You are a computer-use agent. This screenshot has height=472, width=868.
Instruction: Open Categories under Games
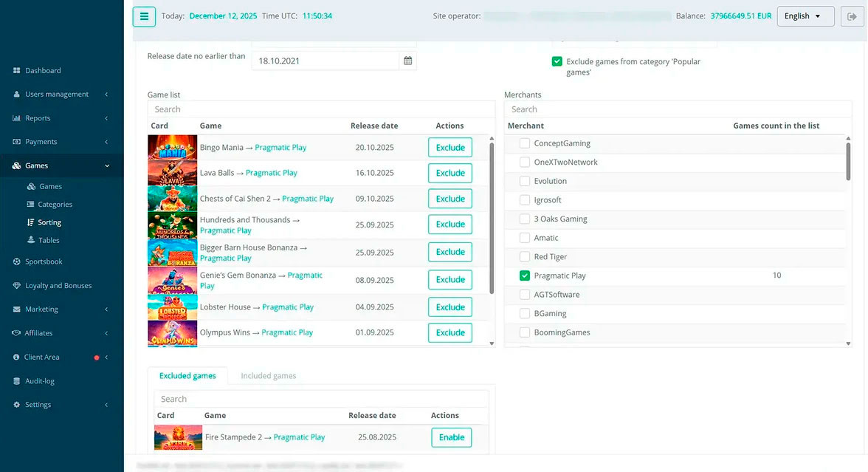click(x=55, y=205)
